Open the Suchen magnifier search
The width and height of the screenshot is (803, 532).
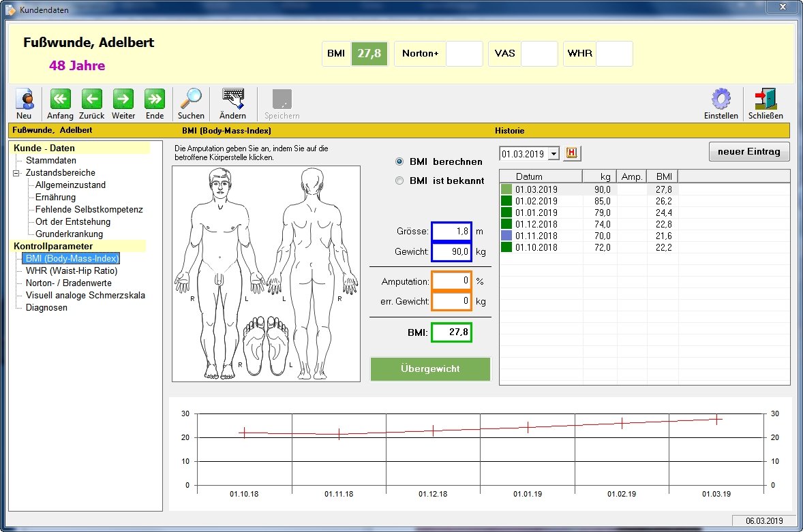pyautogui.click(x=191, y=99)
